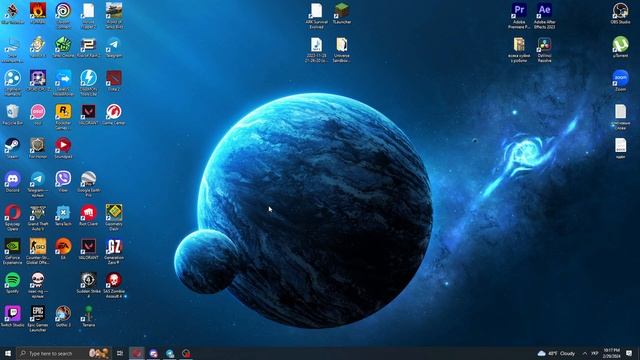Screen dimensions: 640x360
Task: Select the For Honor shortcut
Action: click(38, 148)
